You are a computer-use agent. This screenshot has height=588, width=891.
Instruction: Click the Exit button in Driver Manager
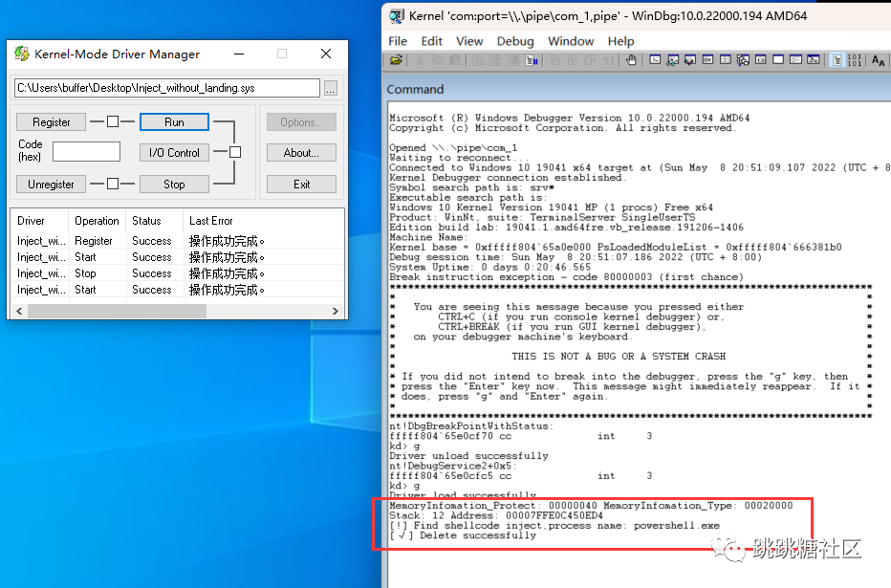[301, 184]
